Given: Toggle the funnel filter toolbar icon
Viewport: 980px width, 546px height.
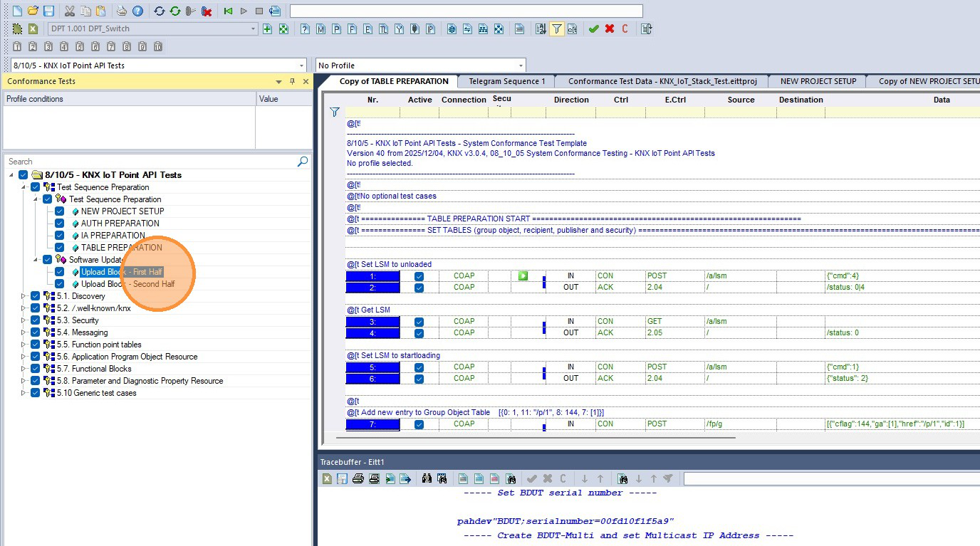Looking at the screenshot, I should 557,29.
